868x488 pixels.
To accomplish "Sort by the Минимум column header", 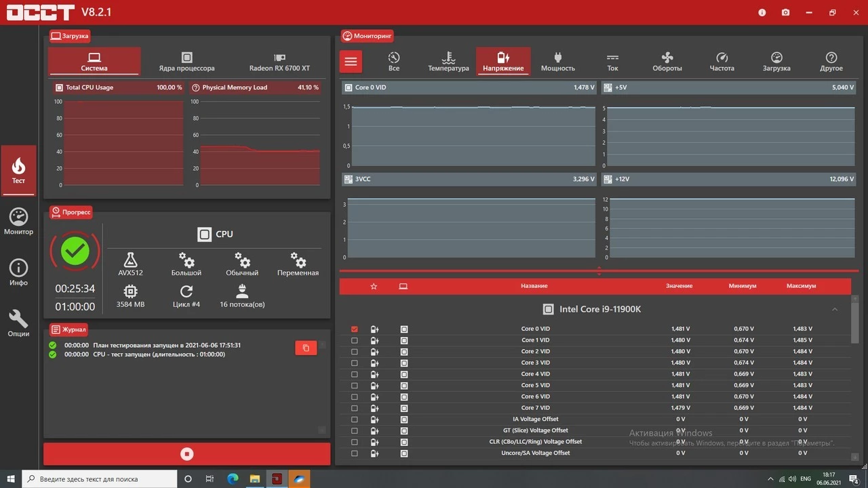I will pos(743,286).
